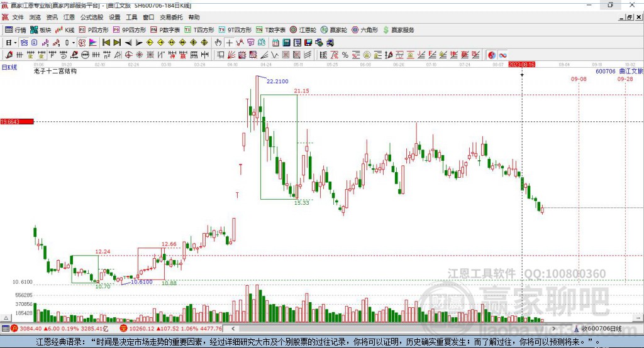Click the infinity symbol icon
The width and height of the screenshot is (644, 348).
click(502, 55)
